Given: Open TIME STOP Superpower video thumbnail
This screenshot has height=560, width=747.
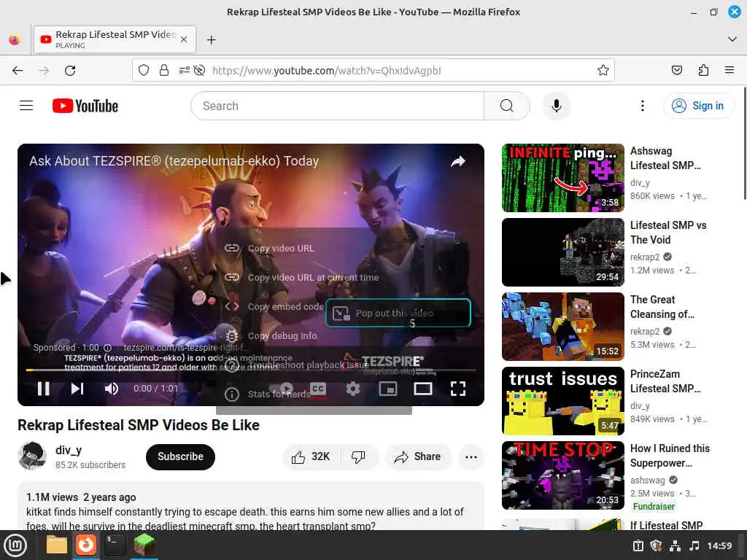Looking at the screenshot, I should tap(562, 475).
